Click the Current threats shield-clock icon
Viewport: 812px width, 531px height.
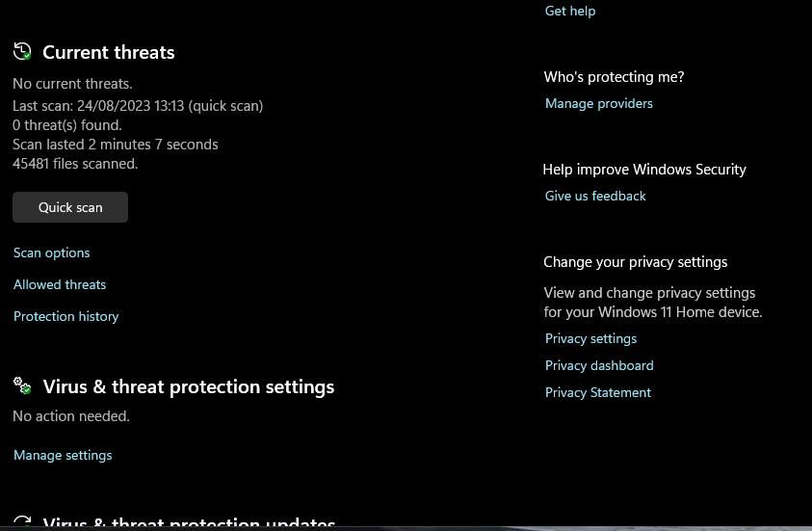click(x=22, y=52)
